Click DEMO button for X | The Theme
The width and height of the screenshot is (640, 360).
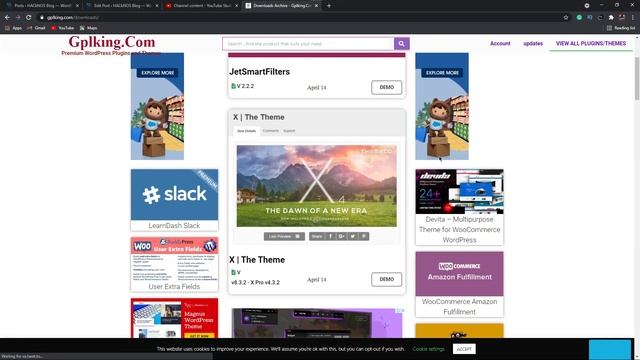tap(387, 280)
